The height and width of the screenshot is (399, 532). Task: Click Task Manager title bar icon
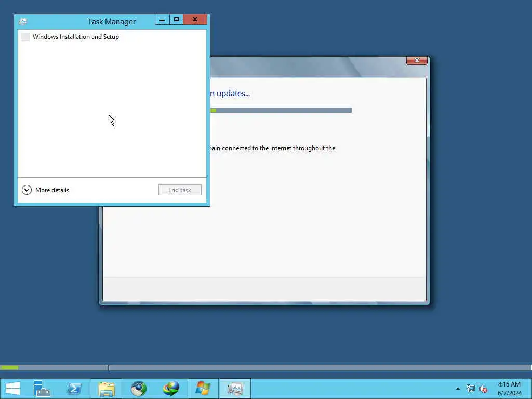23,21
